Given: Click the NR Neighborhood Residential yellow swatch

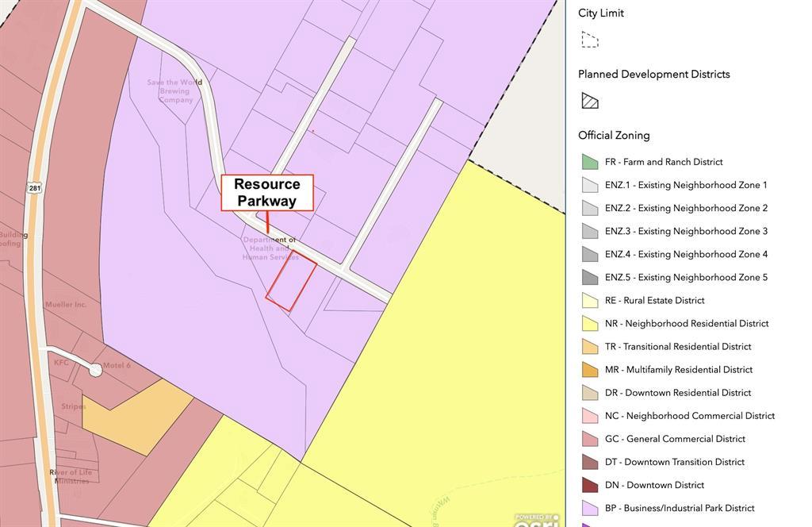Looking at the screenshot, I should click(x=589, y=324).
